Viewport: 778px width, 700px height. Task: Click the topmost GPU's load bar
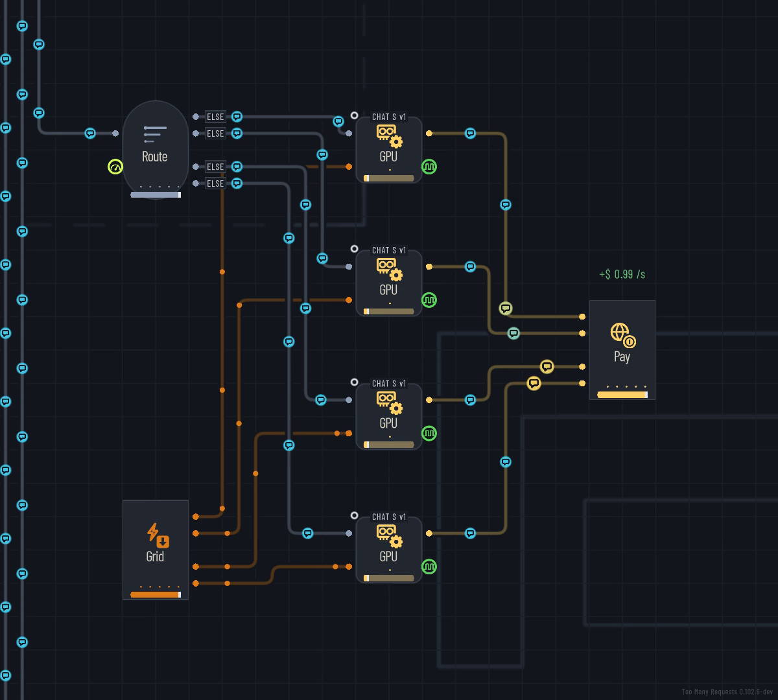(x=389, y=178)
